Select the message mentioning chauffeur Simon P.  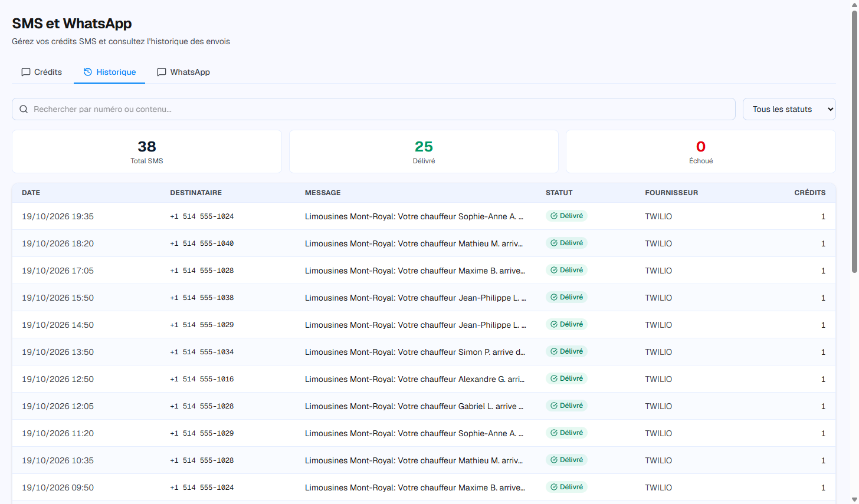[x=415, y=352]
